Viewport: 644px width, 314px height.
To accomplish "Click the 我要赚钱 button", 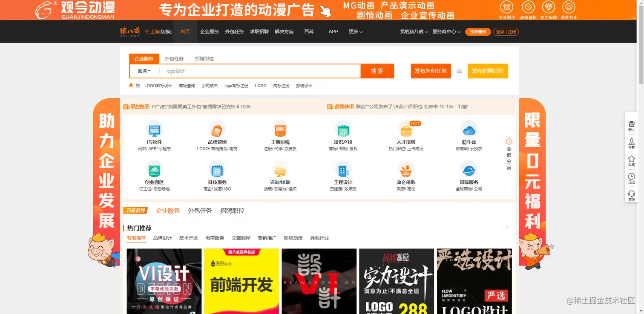I will click(478, 32).
